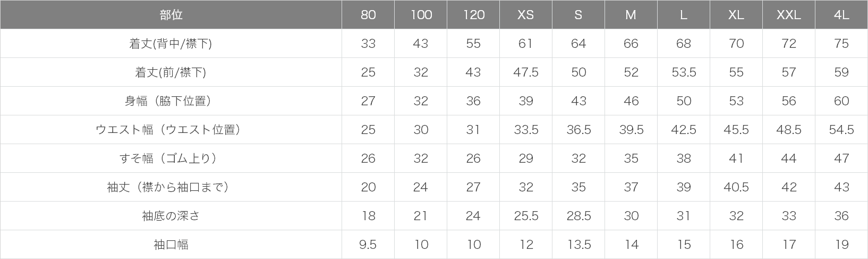Click the 4L size column header
This screenshot has width=868, height=259.
[x=841, y=15]
